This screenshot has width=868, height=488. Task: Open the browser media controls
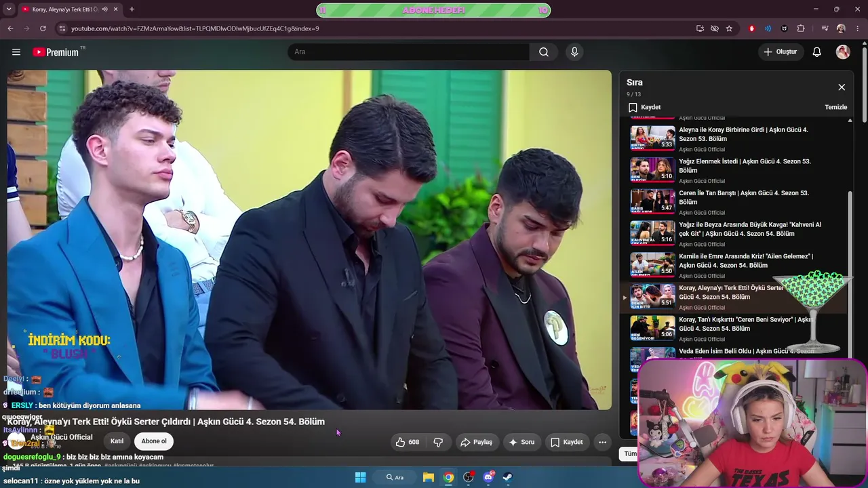(825, 28)
